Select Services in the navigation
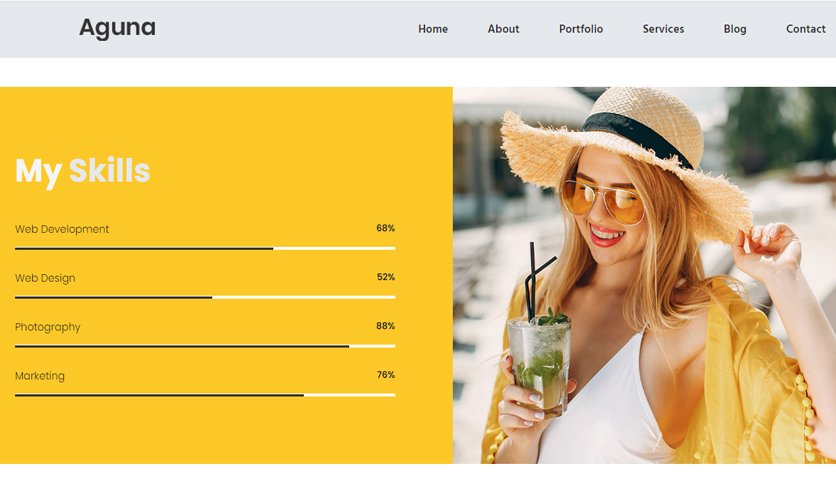 [x=663, y=29]
